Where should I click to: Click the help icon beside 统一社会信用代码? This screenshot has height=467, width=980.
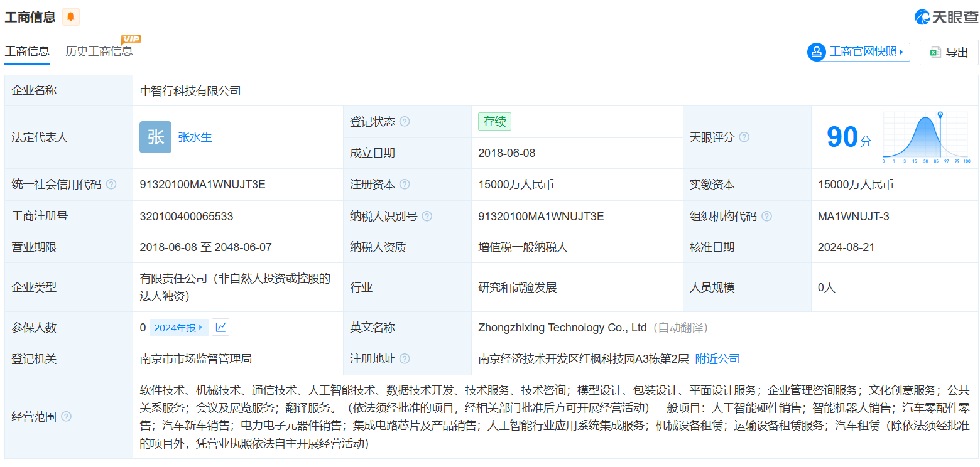(111, 184)
